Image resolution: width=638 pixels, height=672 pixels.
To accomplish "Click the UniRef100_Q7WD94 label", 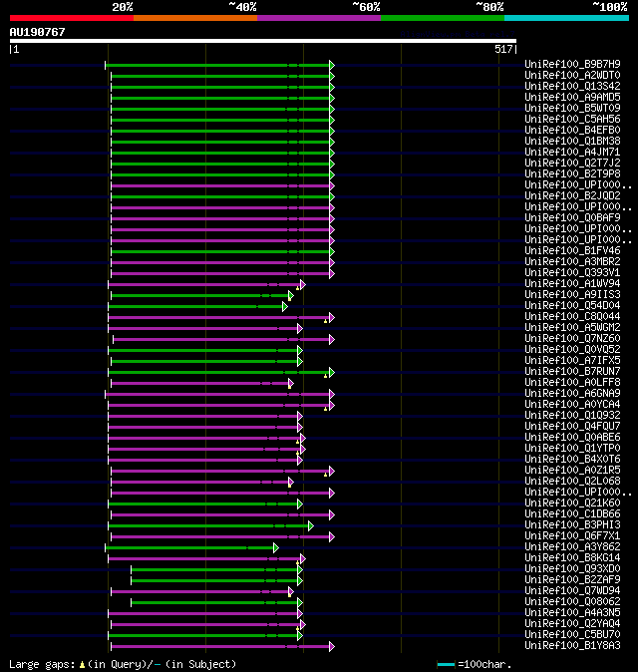I will click(572, 591).
